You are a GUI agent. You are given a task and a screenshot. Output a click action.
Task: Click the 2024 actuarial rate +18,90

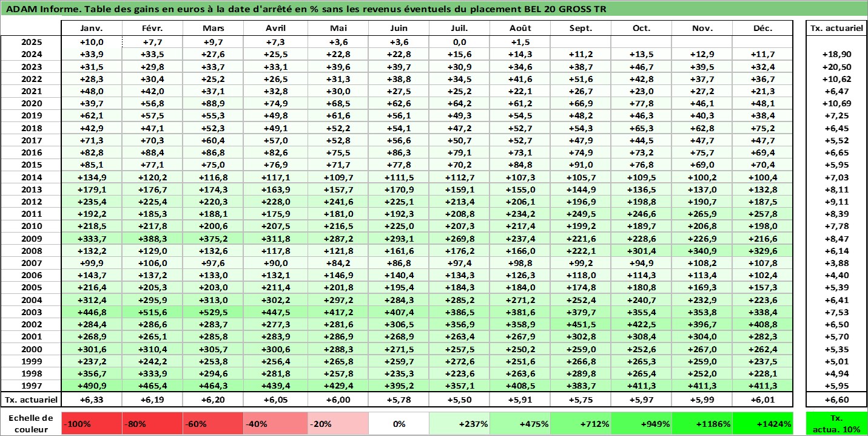[x=836, y=54]
